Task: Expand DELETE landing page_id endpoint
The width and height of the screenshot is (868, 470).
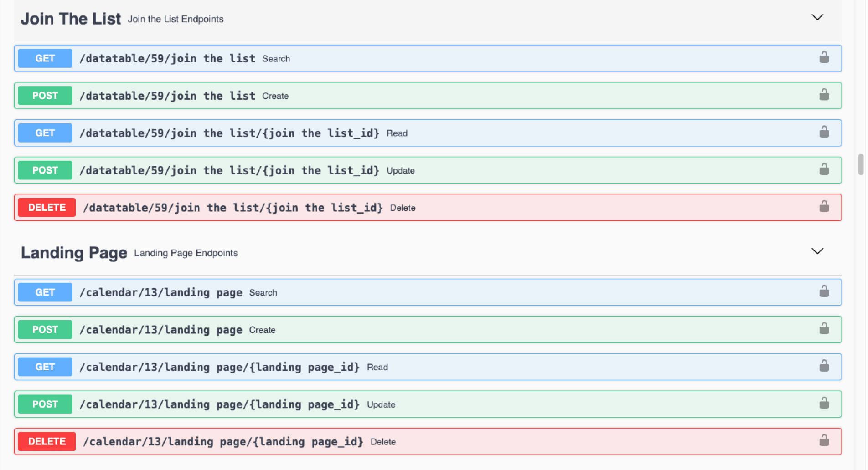Action: 428,442
